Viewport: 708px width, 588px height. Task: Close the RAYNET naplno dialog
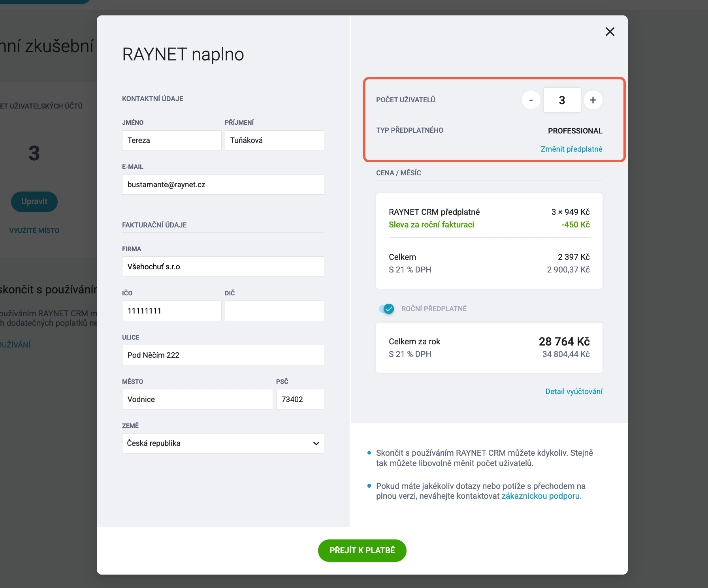610,32
